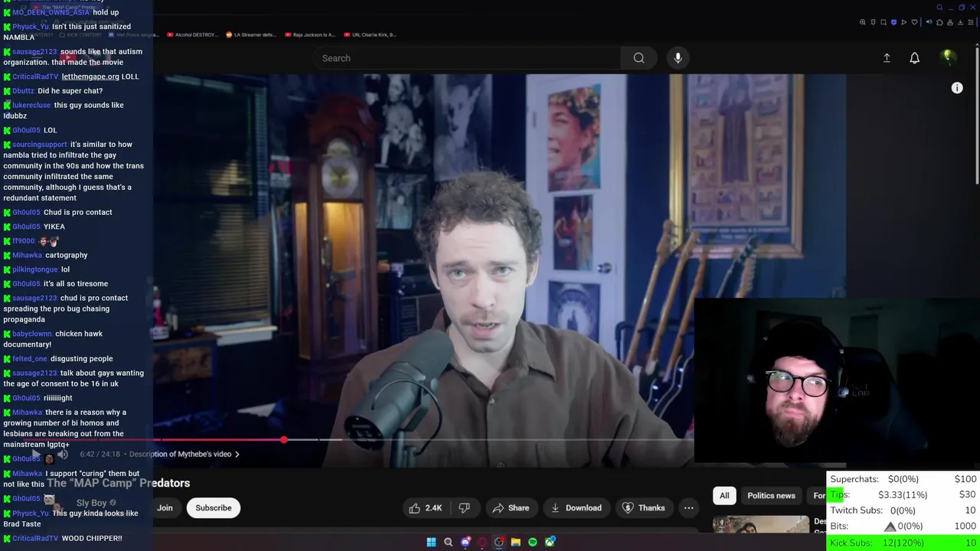The image size is (980, 551).
Task: Click the browser player arrow icon
Action: 904,22
